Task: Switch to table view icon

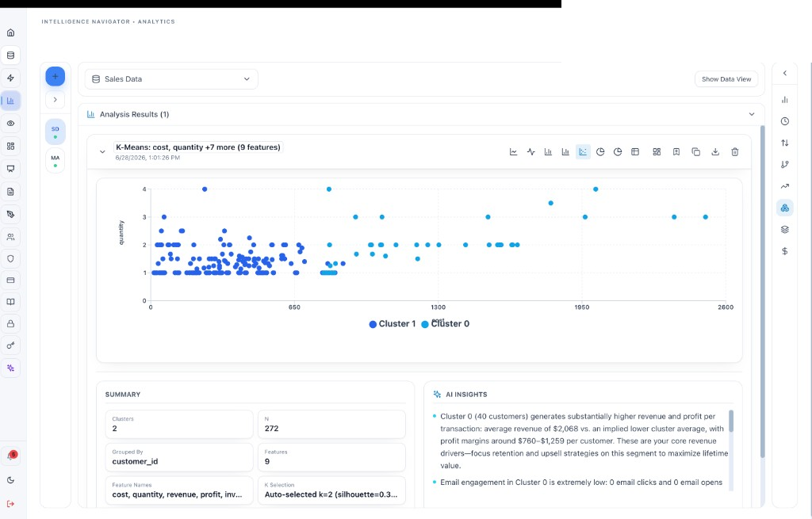Action: [635, 152]
